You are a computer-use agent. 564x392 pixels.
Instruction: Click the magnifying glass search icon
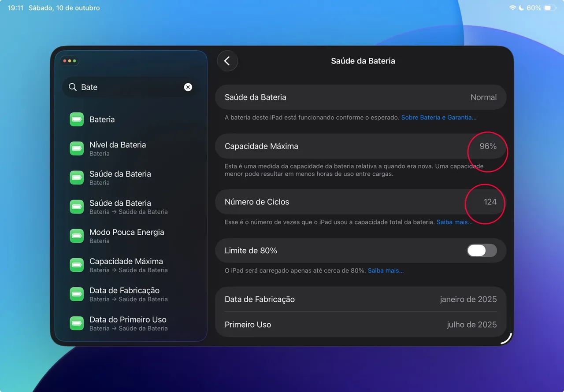click(73, 87)
